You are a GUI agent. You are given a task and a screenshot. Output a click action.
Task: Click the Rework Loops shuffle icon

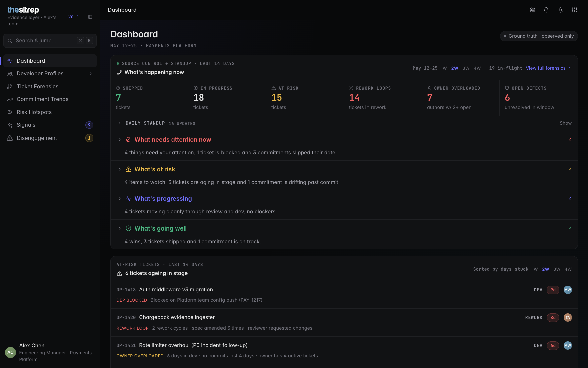(x=351, y=88)
